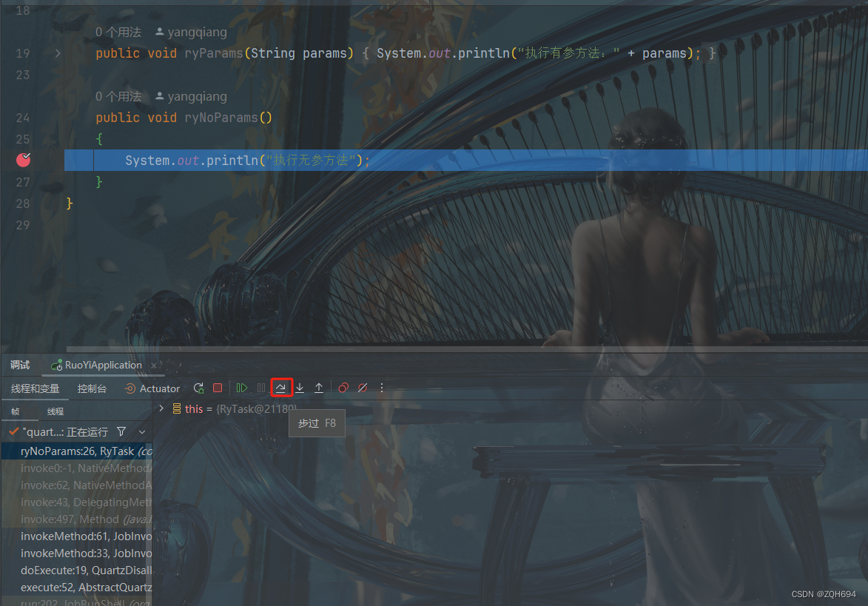This screenshot has height=606, width=868.
Task: Switch to the 控制台 console tab
Action: pyautogui.click(x=92, y=388)
